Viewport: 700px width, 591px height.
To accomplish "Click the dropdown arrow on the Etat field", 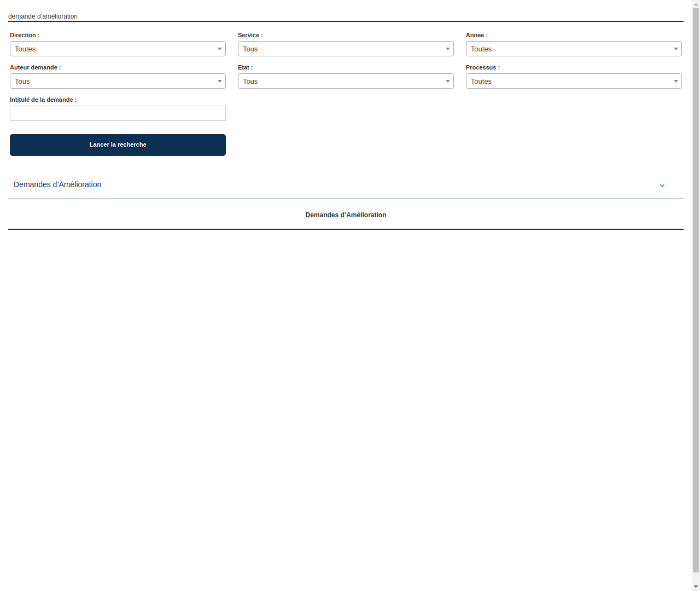I will click(x=447, y=81).
